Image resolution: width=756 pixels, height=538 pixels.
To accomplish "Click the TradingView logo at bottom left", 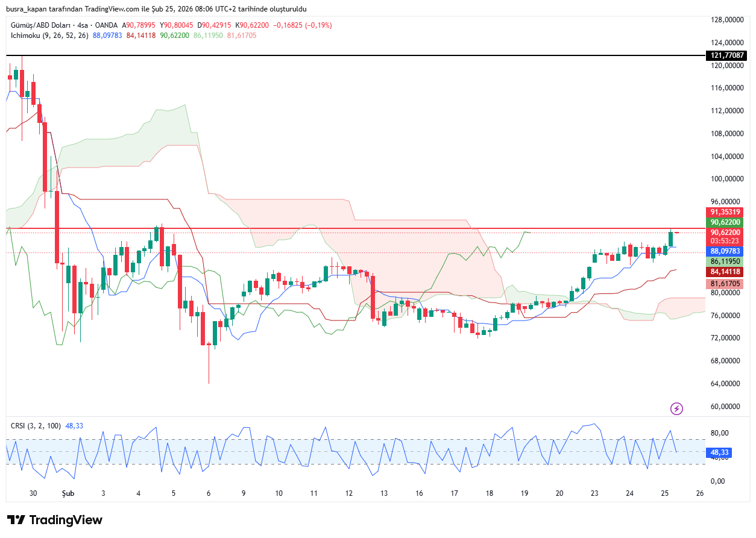I will pyautogui.click(x=55, y=520).
